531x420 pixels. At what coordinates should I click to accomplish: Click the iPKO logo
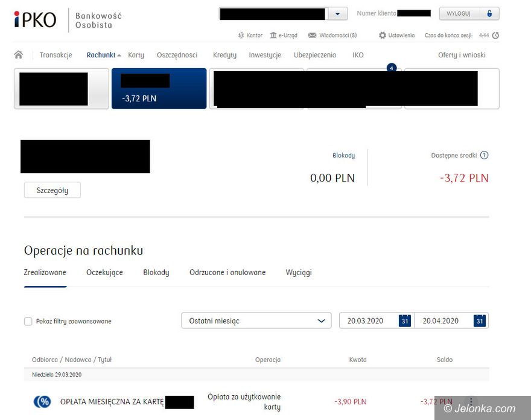[x=35, y=20]
